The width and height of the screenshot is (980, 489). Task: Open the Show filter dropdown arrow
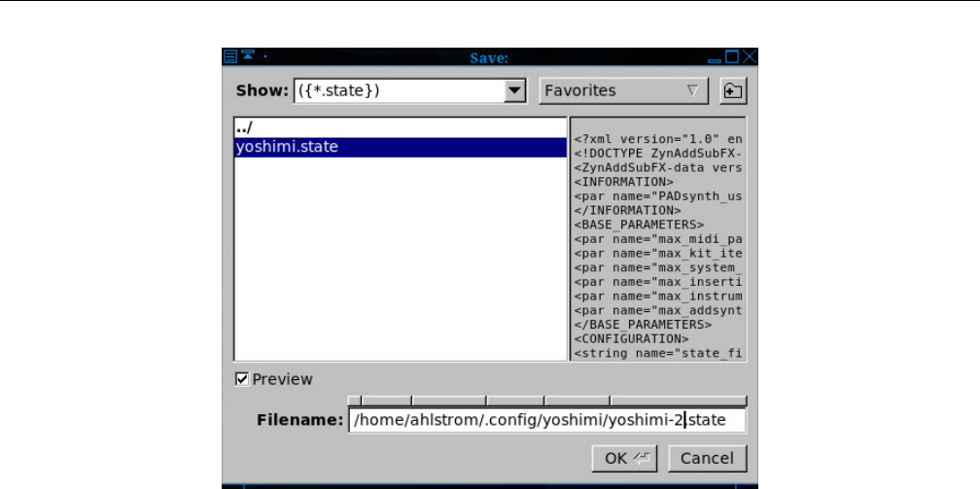point(514,91)
